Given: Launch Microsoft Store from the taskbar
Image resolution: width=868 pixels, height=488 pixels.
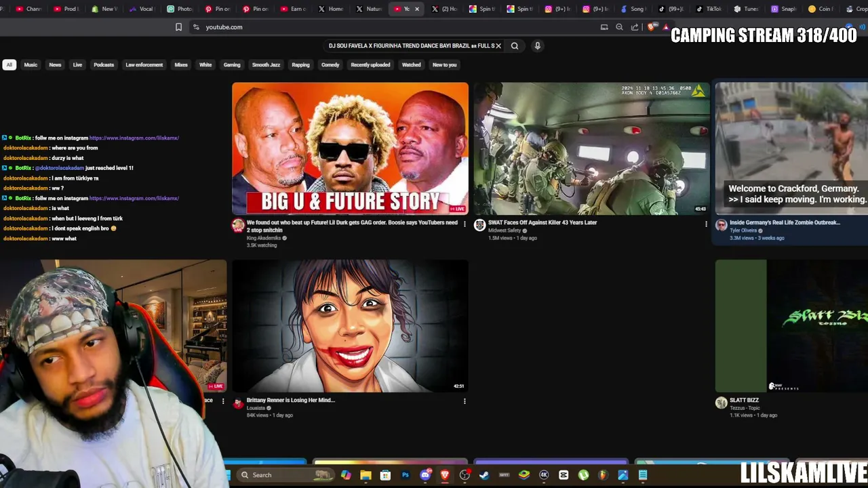Looking at the screenshot, I should click(385, 475).
